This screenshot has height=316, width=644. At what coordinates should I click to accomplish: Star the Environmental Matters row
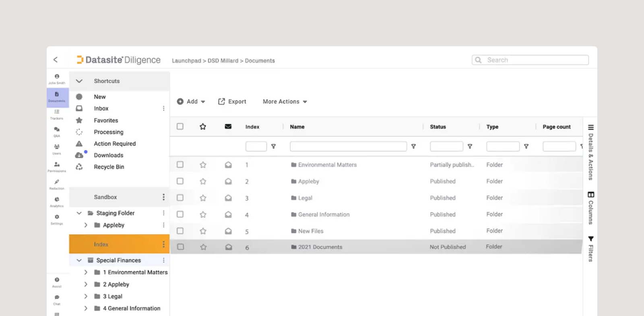(x=203, y=165)
